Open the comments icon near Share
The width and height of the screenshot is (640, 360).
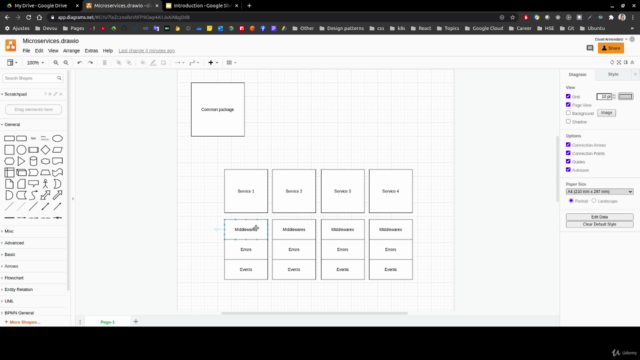click(590, 48)
